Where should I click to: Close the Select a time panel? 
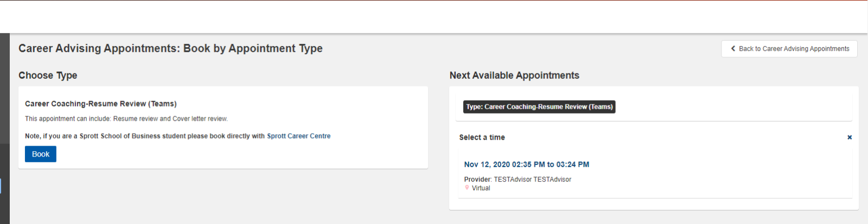coord(850,138)
